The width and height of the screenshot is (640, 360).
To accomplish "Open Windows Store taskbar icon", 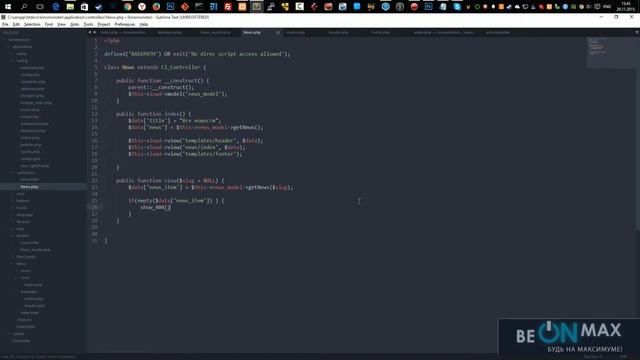I will click(x=84, y=7).
